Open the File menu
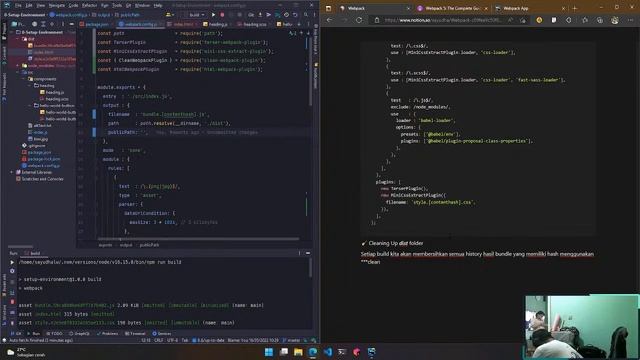 click(18, 5)
